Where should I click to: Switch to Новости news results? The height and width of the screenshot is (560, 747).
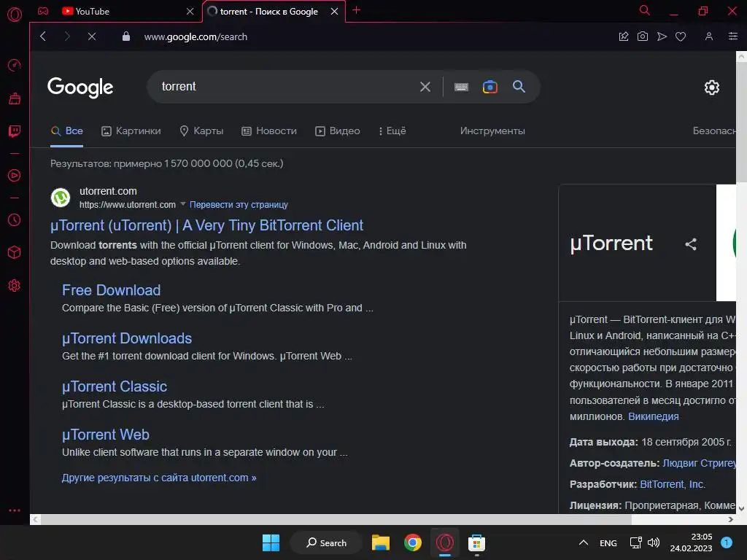(269, 131)
